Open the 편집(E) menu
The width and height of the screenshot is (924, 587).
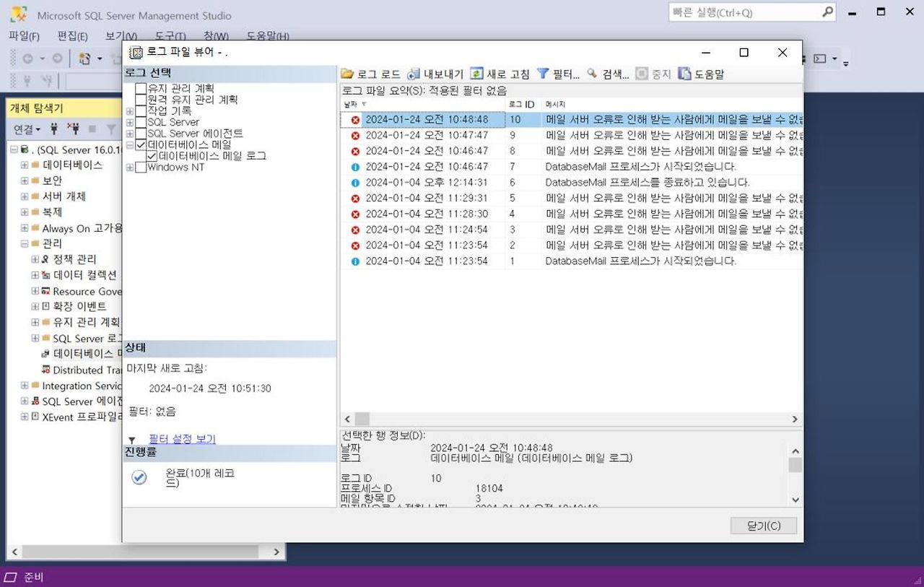pos(72,36)
